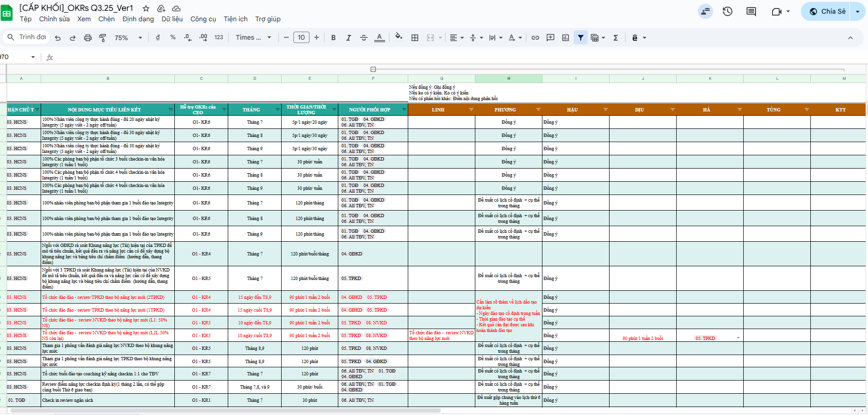Open the Định dạng menu
Image resolution: width=868 pixels, height=415 pixels.
click(138, 19)
